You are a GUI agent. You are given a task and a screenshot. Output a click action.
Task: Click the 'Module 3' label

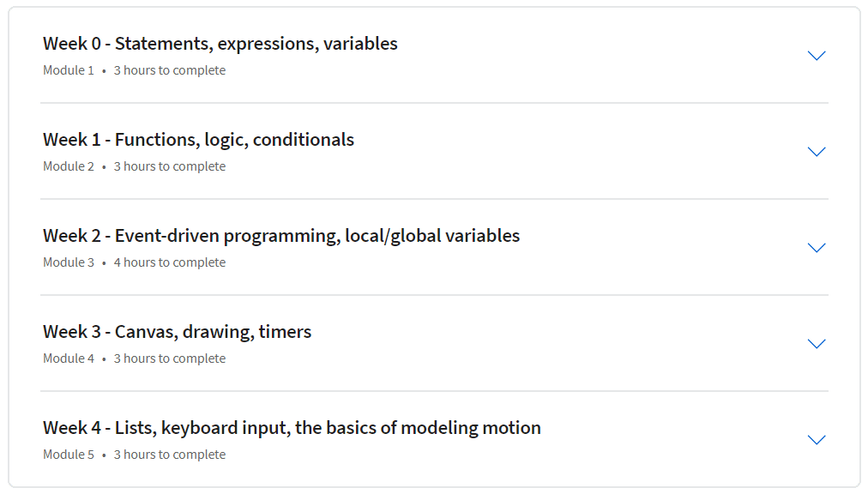(x=69, y=262)
